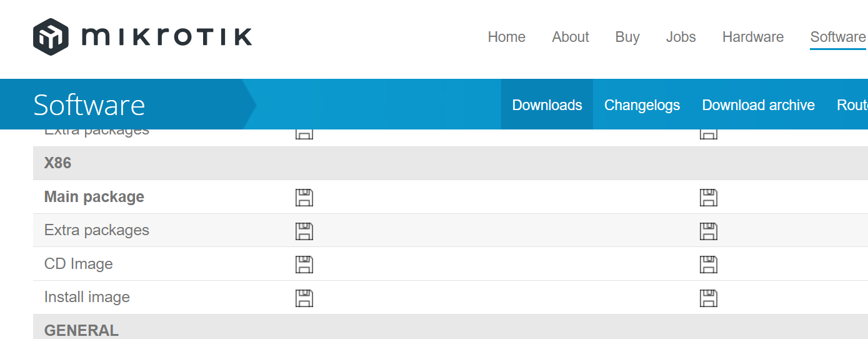This screenshot has width=868, height=339.
Task: Go to the About page
Action: point(570,37)
